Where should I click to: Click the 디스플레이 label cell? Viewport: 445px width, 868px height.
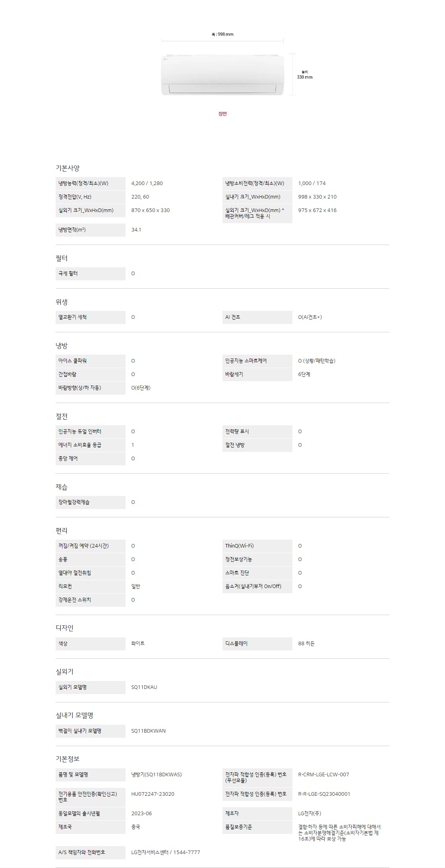(257, 644)
